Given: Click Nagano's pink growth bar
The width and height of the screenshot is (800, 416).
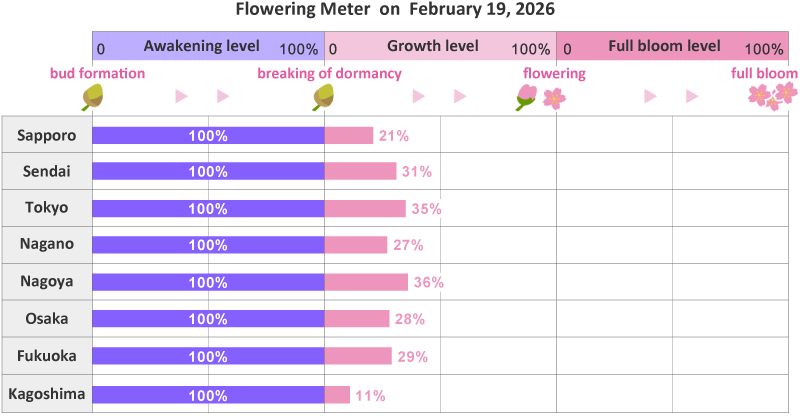Looking at the screenshot, I should [x=356, y=245].
